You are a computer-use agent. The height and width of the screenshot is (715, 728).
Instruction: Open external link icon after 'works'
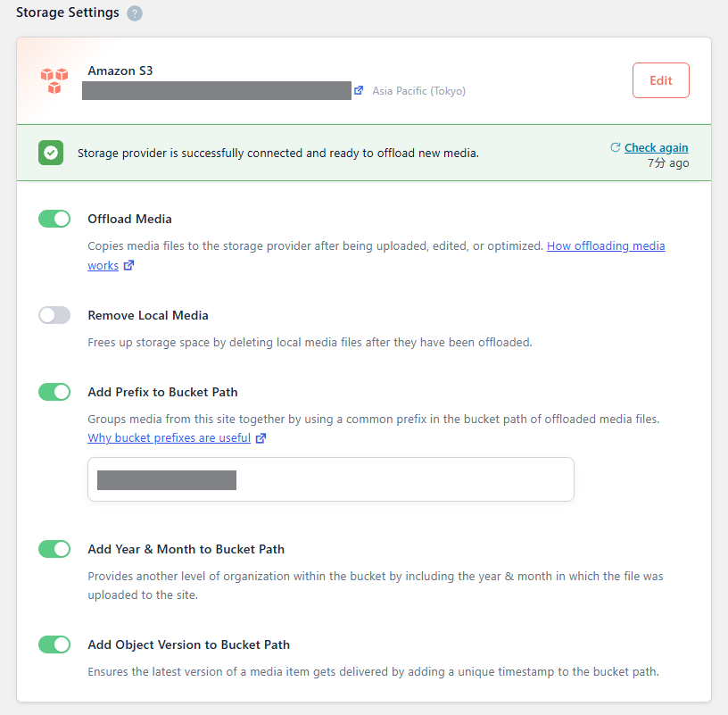click(x=128, y=265)
